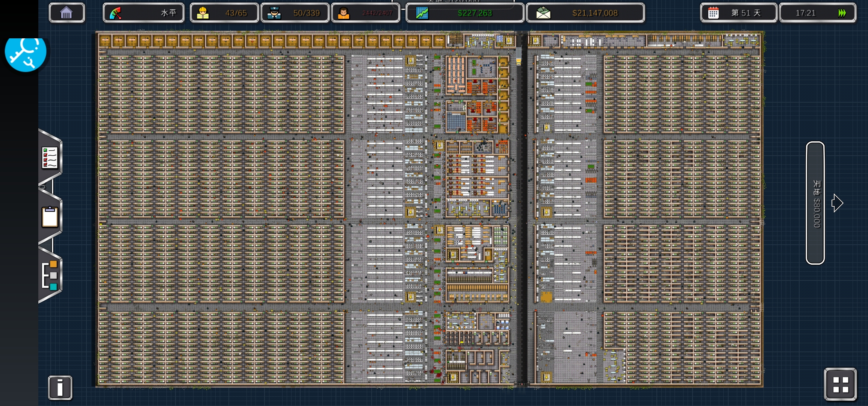Open the daily cashflow $227,263 chart
Viewport: 868px width, 406px height.
465,13
